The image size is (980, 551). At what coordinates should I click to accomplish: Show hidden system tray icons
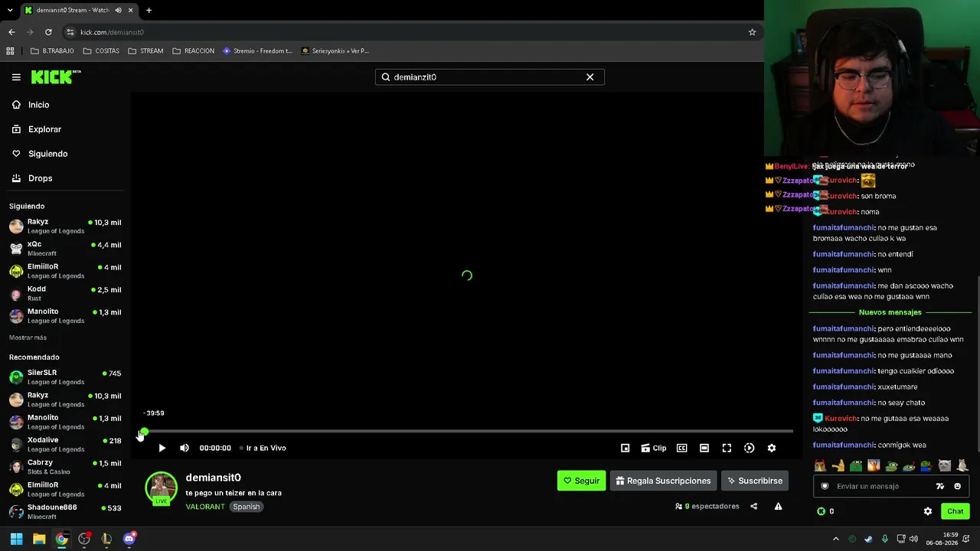click(x=835, y=539)
